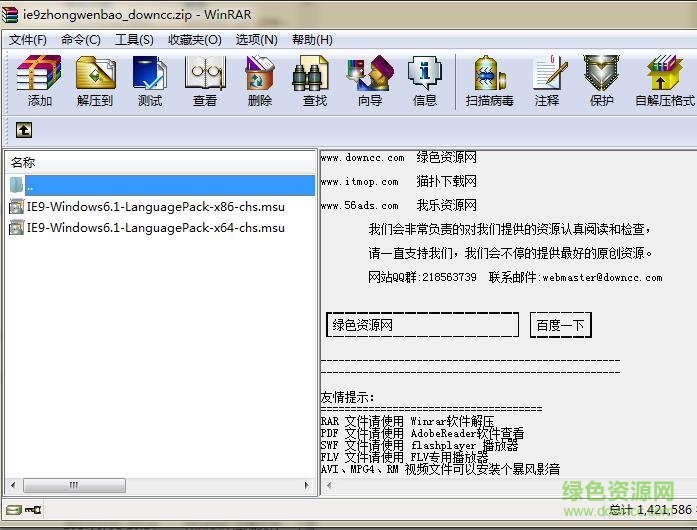Click the 总计 1,421,586 status text
The height and width of the screenshot is (530, 697).
[650, 509]
